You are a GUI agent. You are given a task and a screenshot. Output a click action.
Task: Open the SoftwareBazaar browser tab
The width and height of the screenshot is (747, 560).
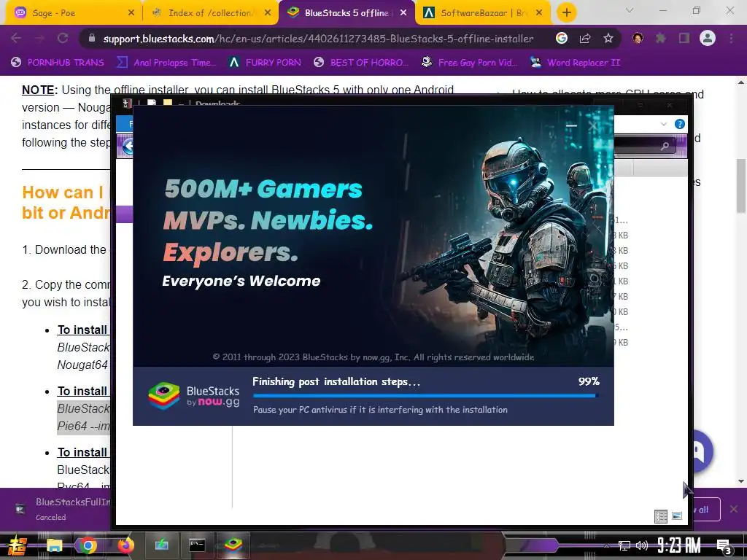pyautogui.click(x=482, y=13)
